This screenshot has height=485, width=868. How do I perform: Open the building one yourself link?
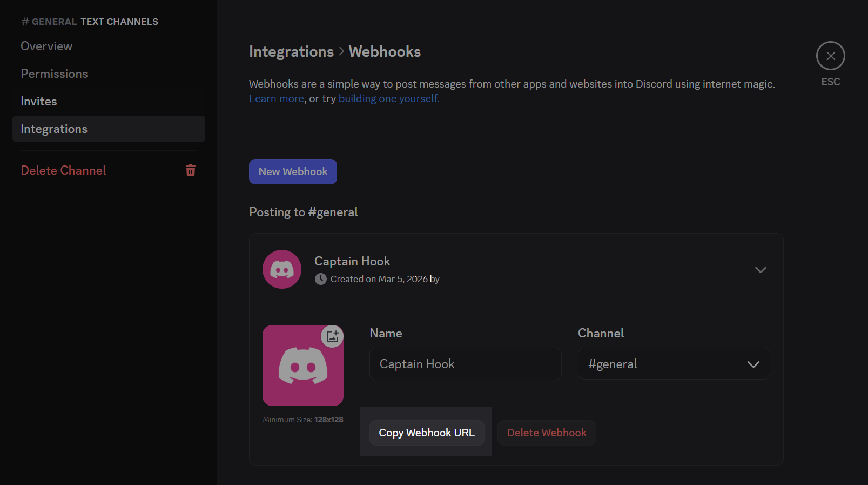pyautogui.click(x=389, y=98)
